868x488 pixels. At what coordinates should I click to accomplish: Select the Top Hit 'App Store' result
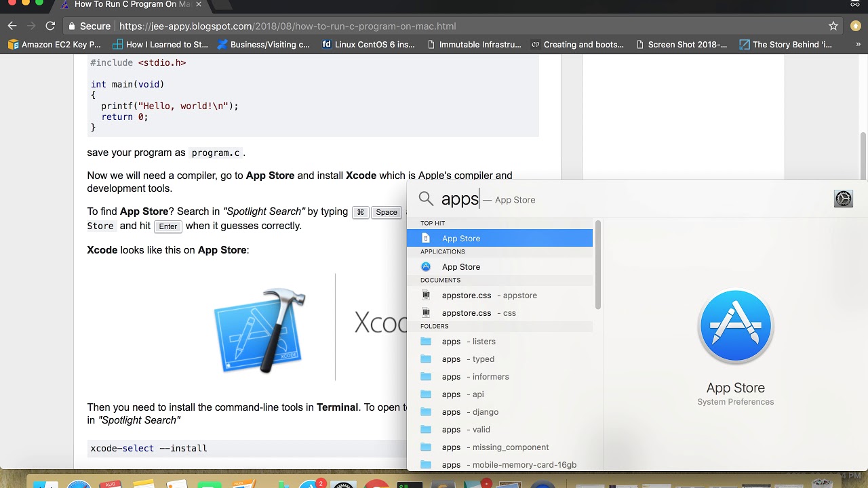pyautogui.click(x=500, y=238)
